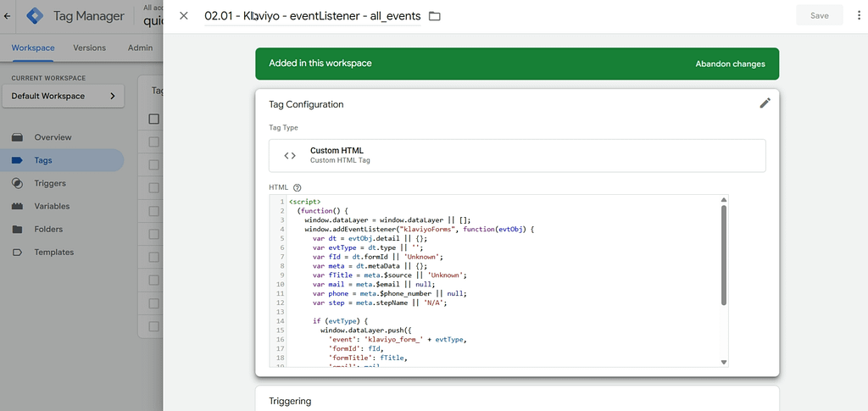Click the Custom HTML code brackets icon
Viewport: 868px width, 411px height.
point(290,155)
